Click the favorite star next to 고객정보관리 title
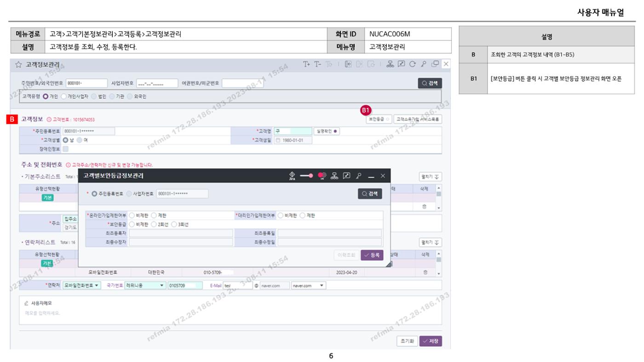Image resolution: width=644 pixels, height=362 pixels. pyautogui.click(x=19, y=65)
